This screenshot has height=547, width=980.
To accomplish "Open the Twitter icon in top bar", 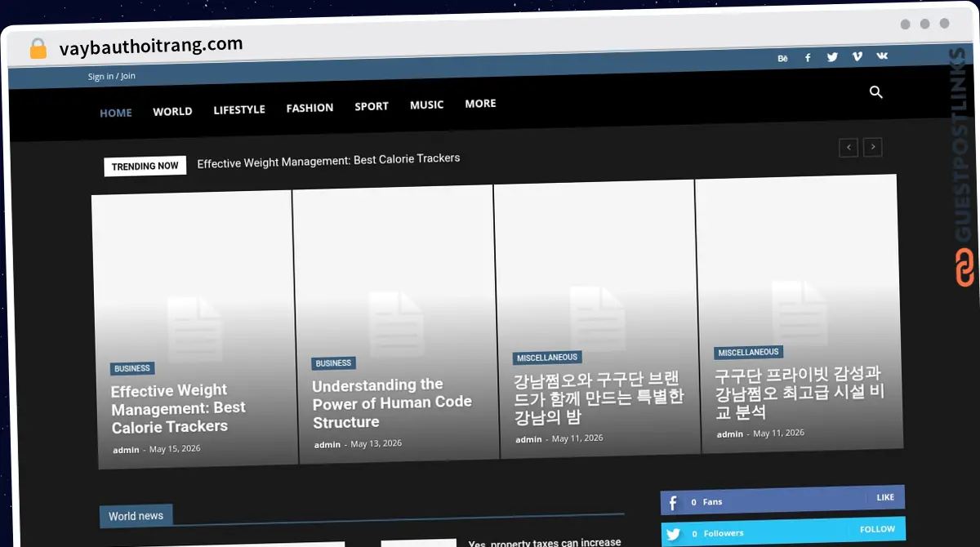I will pyautogui.click(x=832, y=57).
